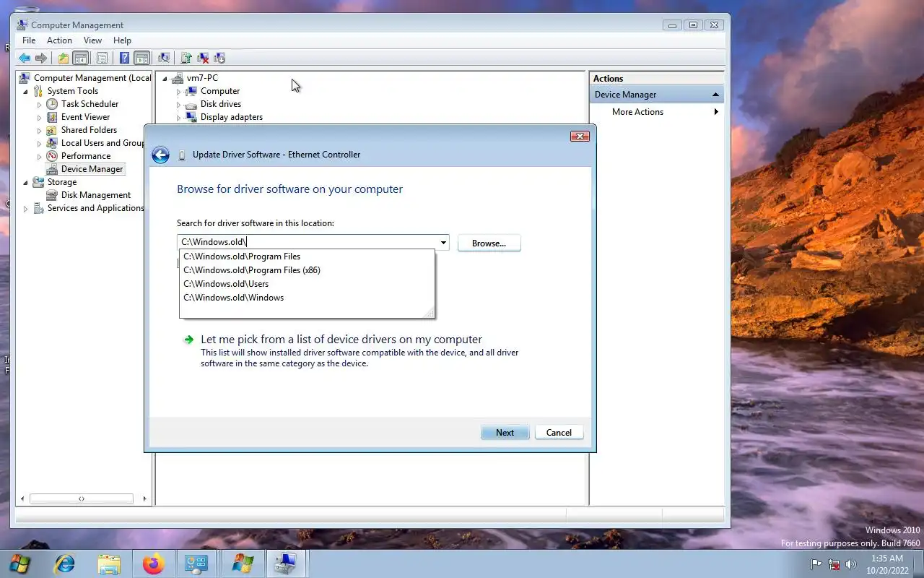Select C:\Windows.old\Windows suggestion
924x578 pixels.
(307, 298)
